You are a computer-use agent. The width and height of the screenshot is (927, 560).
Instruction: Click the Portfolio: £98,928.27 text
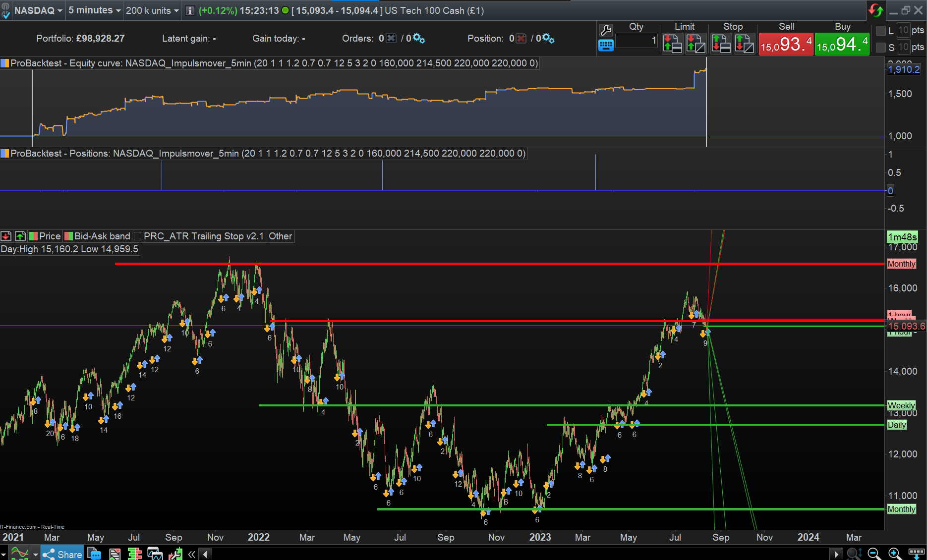click(80, 39)
